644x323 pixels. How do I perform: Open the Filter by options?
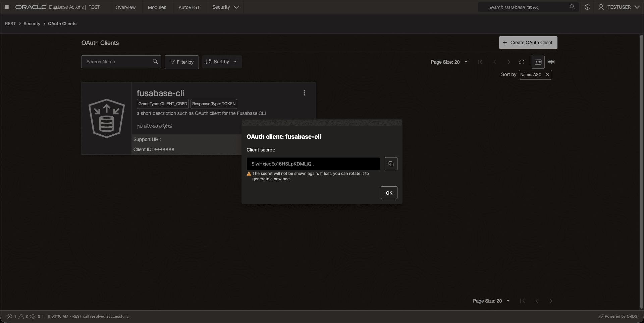point(182,62)
